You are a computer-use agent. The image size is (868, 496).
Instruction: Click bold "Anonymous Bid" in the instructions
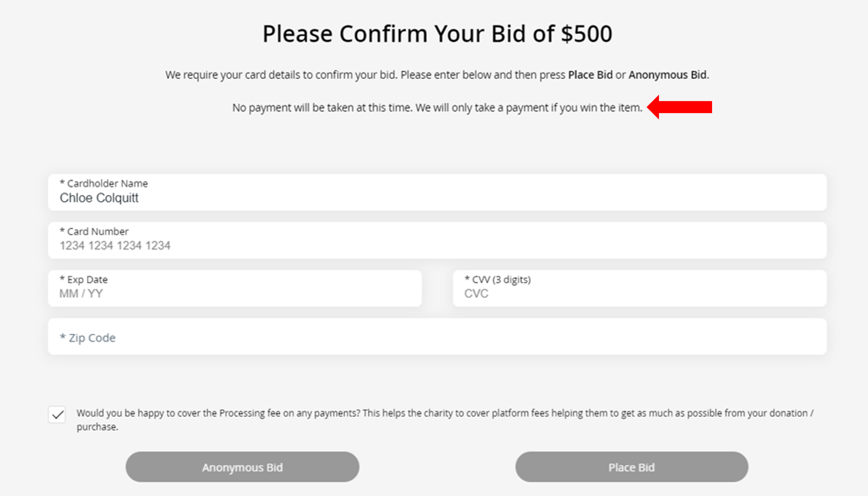click(x=667, y=75)
